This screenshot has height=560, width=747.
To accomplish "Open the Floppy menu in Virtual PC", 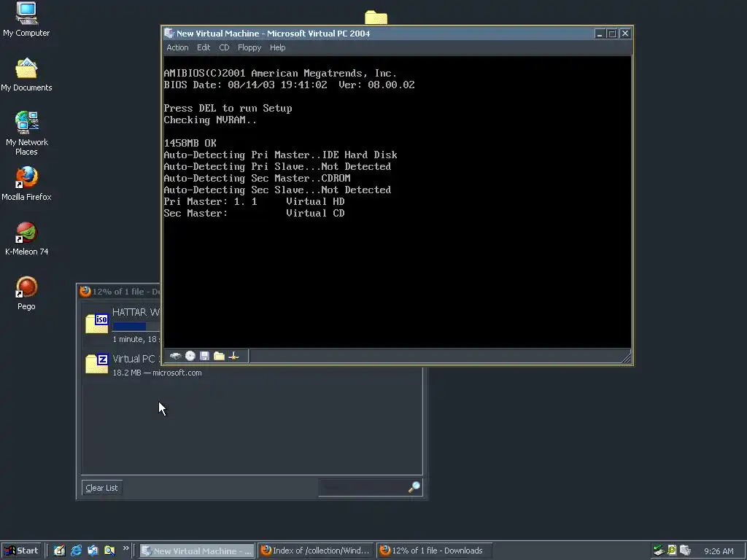I will tap(249, 47).
